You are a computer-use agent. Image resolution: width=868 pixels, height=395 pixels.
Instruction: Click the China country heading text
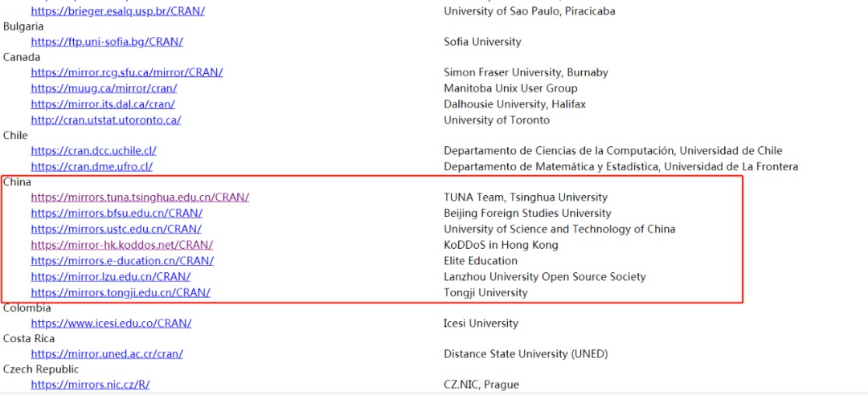17,181
